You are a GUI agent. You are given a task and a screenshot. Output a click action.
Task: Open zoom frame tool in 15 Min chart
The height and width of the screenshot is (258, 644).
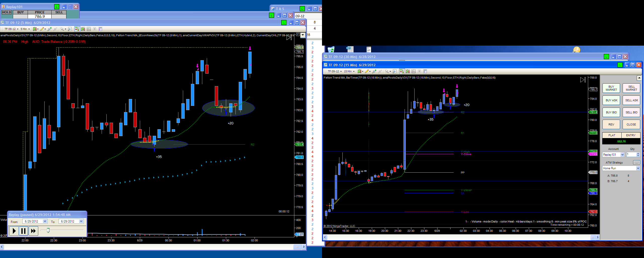coord(395,71)
